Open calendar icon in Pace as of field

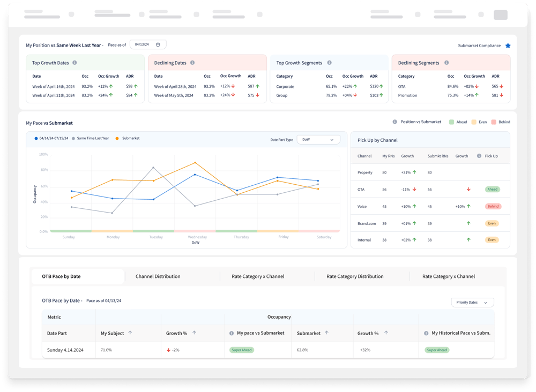[158, 45]
